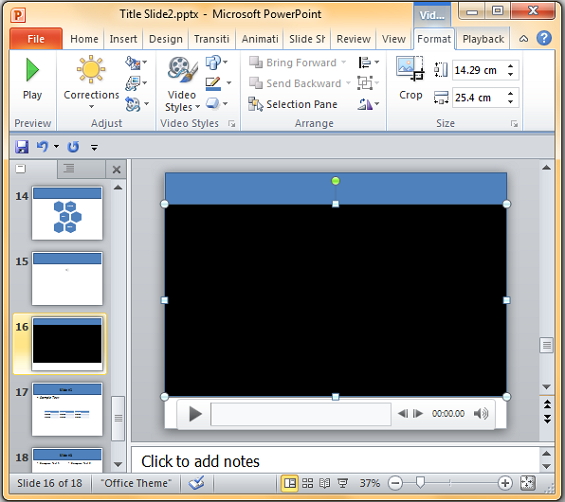
Task: Open the Undo history dropdown
Action: pos(56,147)
